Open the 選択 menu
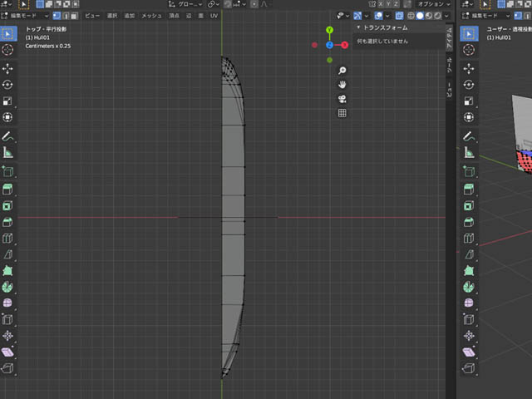Screen dimensions: 532x399 point(112,16)
